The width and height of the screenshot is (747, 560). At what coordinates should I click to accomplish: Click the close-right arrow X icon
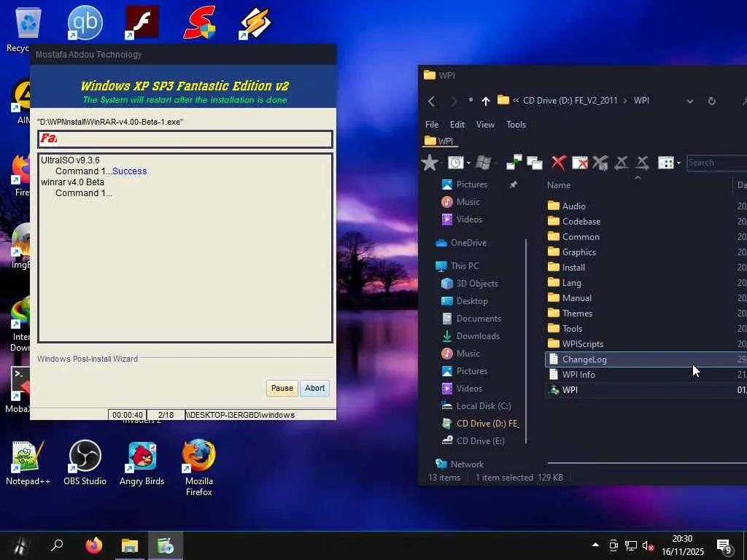pos(642,163)
